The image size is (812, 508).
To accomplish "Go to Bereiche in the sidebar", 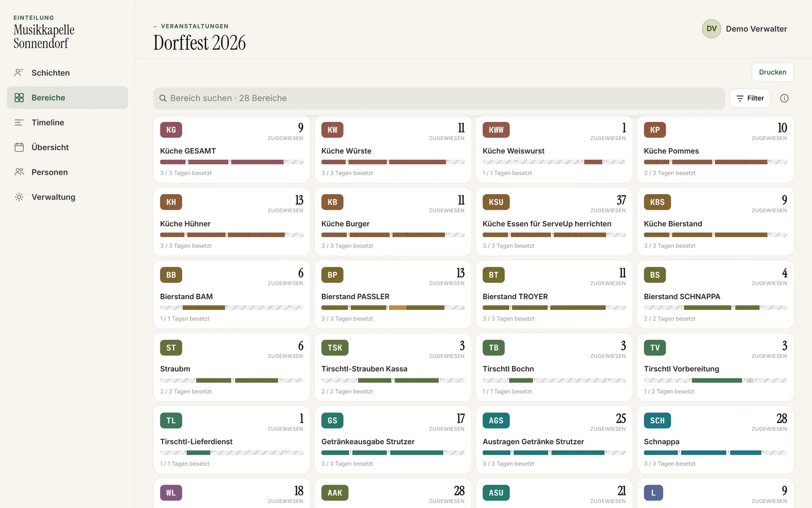I will pos(67,98).
